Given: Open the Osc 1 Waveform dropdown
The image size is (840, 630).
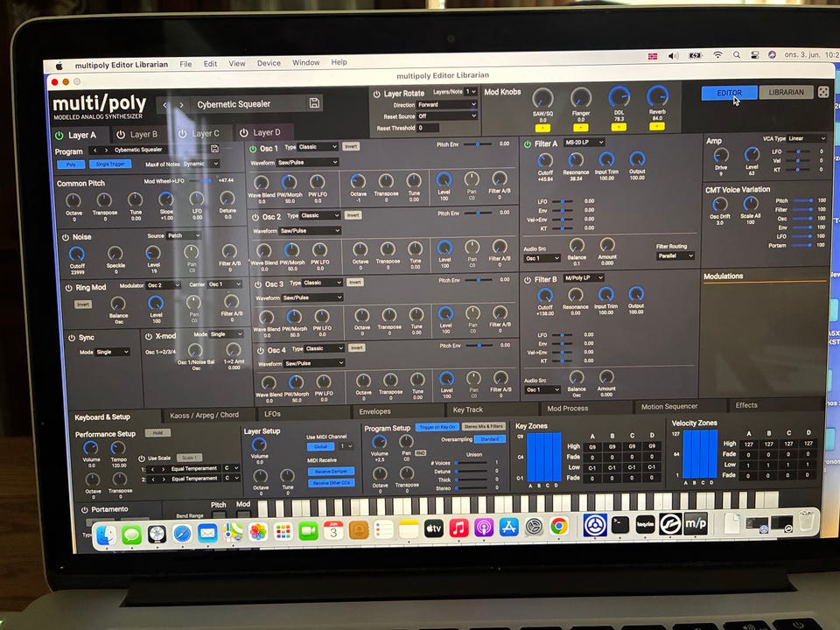Looking at the screenshot, I should tap(308, 163).
